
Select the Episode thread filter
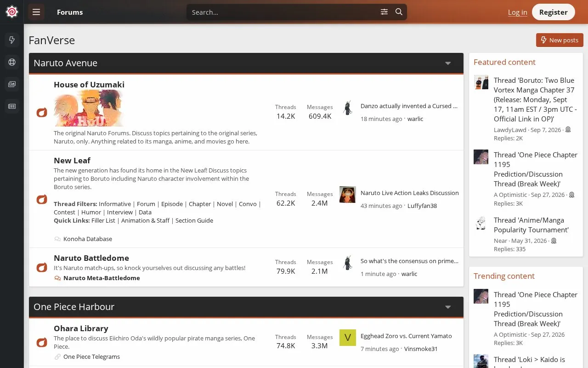172,204
